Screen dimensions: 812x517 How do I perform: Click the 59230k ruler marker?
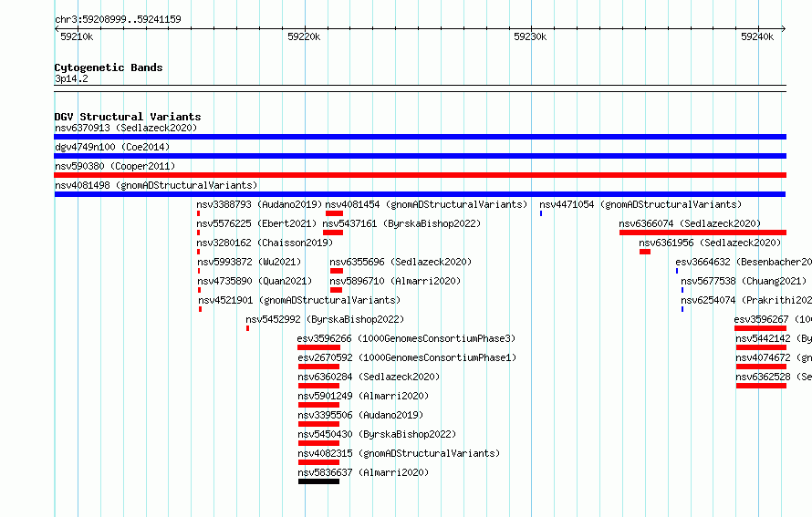(530, 36)
